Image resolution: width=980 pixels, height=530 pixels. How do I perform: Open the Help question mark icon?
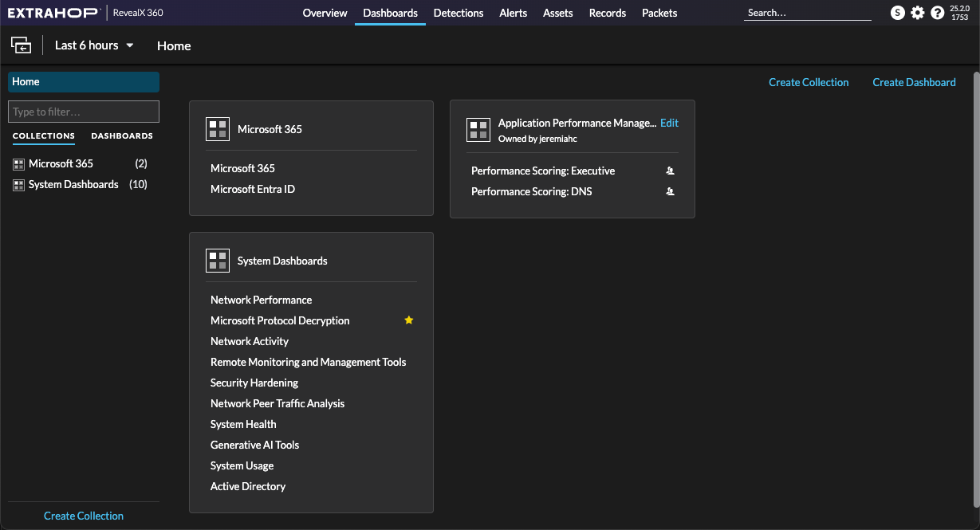coord(938,13)
